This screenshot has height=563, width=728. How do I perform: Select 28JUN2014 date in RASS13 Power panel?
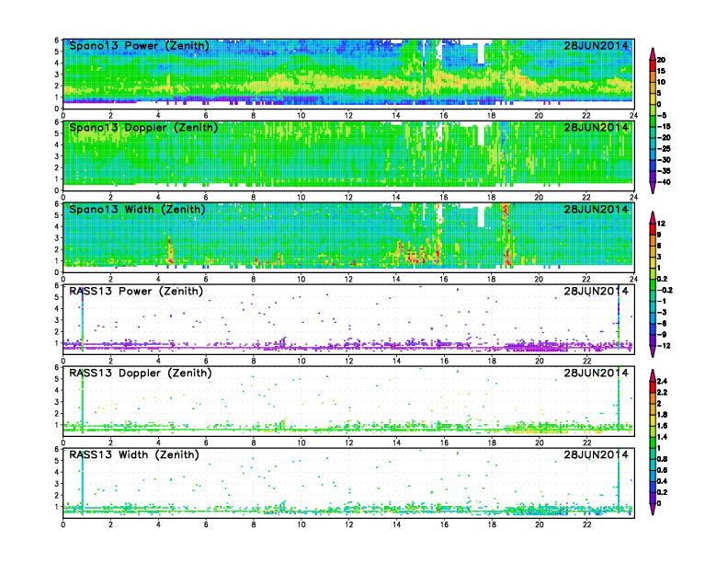(597, 291)
